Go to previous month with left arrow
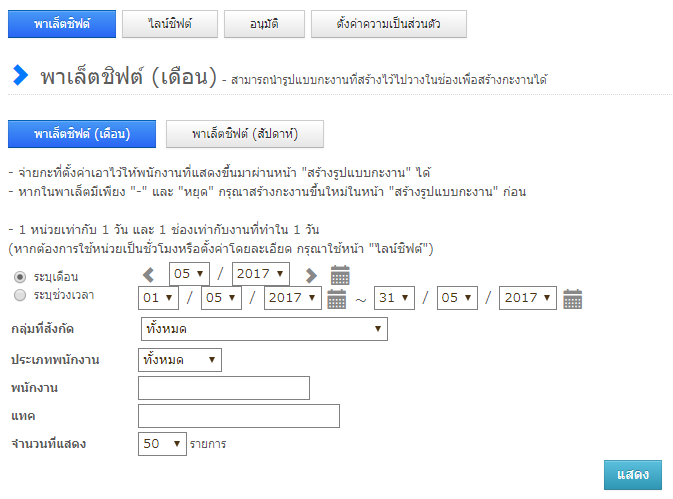Viewport: 673px width, 499px height. (149, 275)
